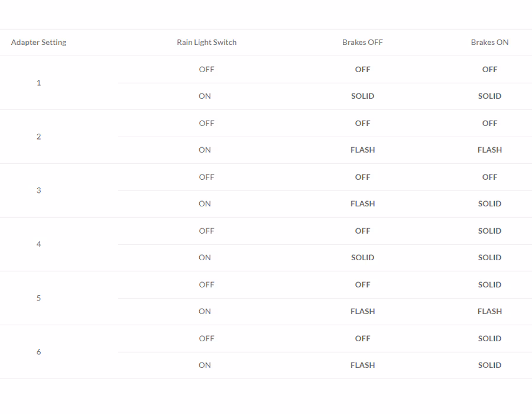Screen dimensions: 532x414
Task: Select adapter setting number 5
Action: tap(38, 298)
